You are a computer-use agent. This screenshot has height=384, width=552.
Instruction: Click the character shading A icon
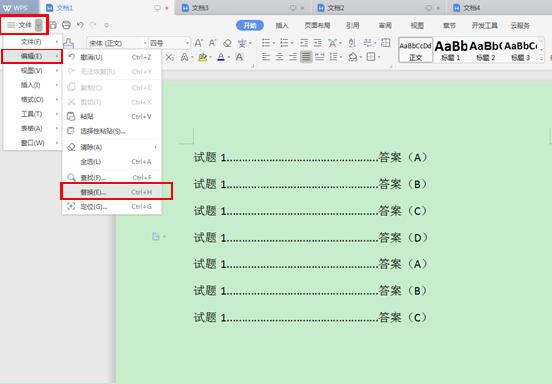tap(239, 57)
